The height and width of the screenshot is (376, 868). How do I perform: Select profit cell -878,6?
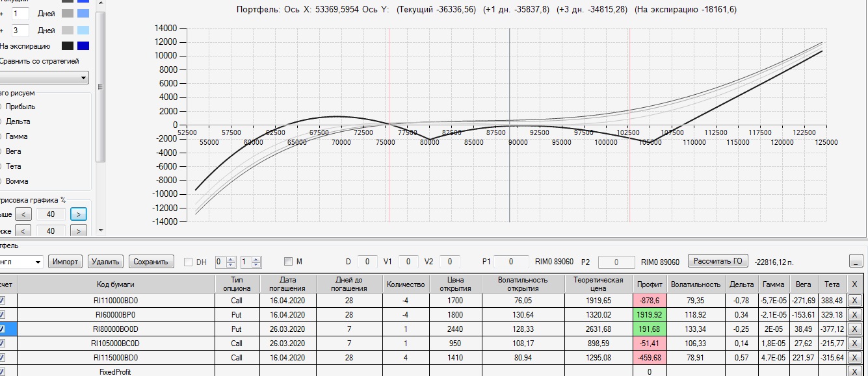[650, 301]
